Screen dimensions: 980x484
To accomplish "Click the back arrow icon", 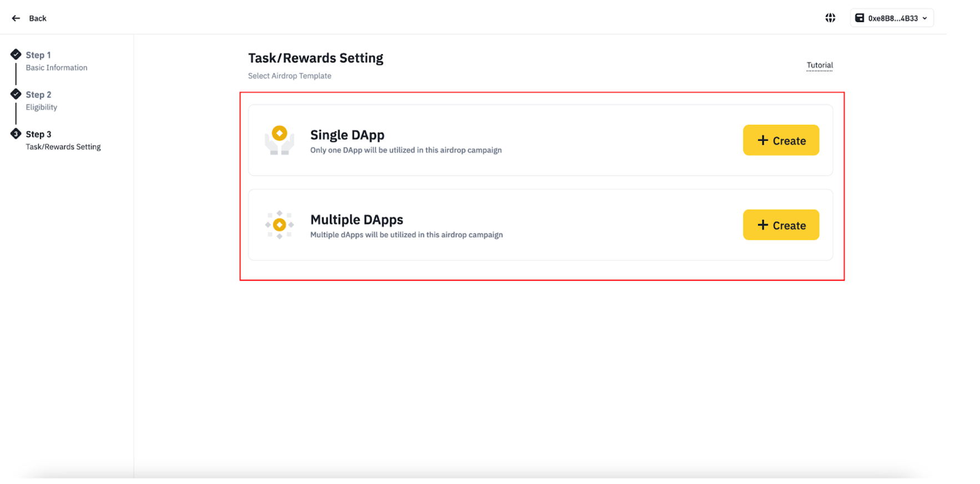I will pos(16,18).
